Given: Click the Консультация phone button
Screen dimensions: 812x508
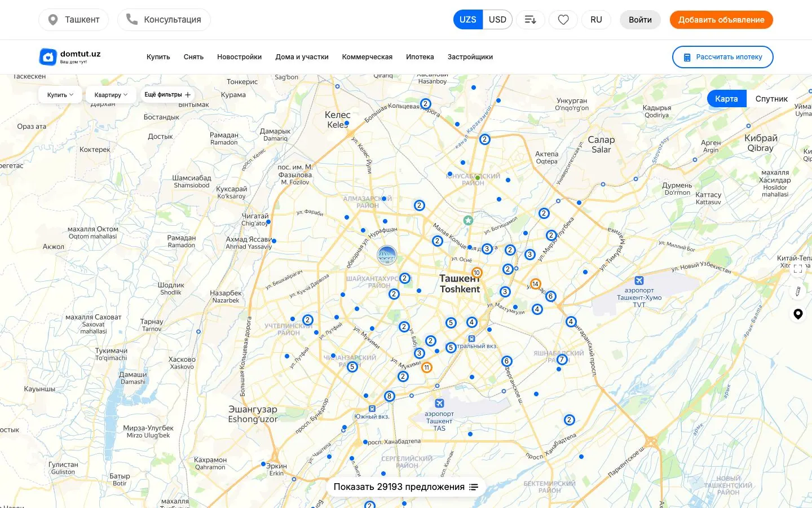Looking at the screenshot, I should pos(164,20).
